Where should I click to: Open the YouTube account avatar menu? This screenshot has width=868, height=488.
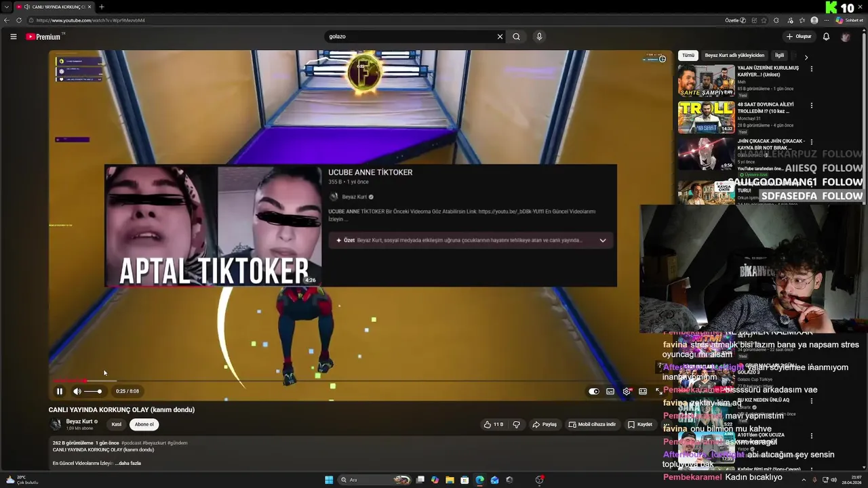(845, 37)
